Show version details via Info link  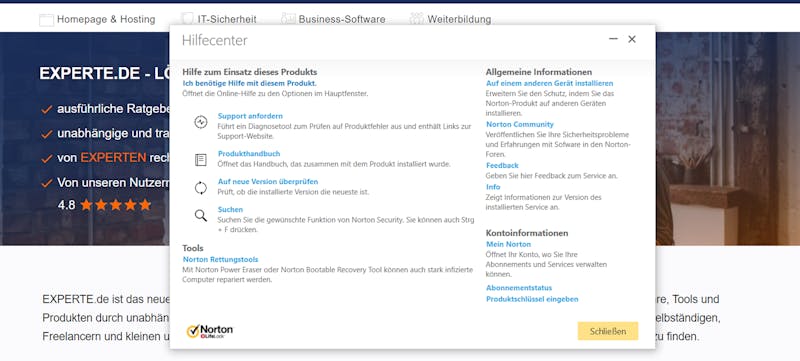(493, 187)
